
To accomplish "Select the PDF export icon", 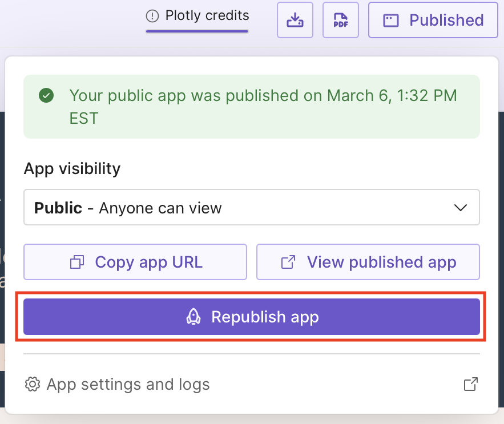I will click(x=340, y=20).
